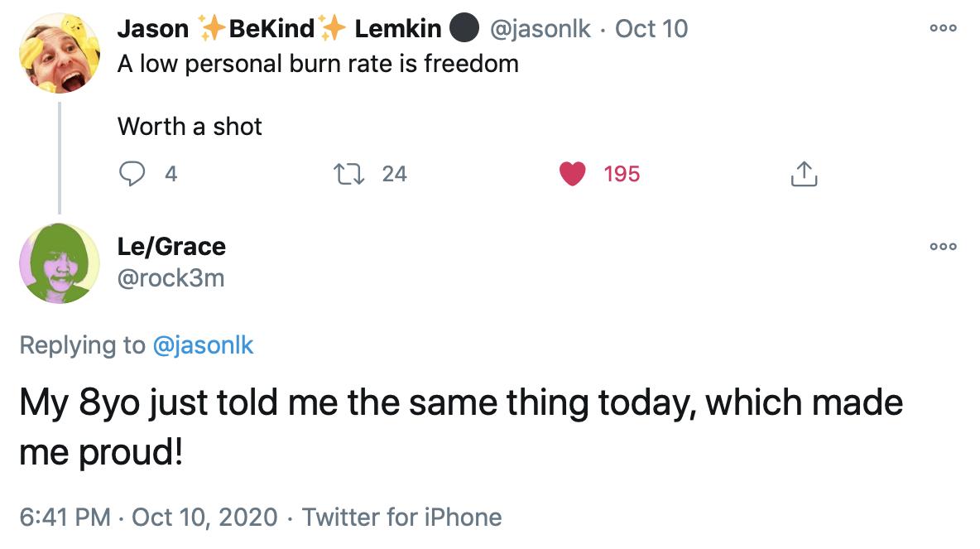
Task: Open Oct 10 tweet timestamp
Action: (x=651, y=29)
